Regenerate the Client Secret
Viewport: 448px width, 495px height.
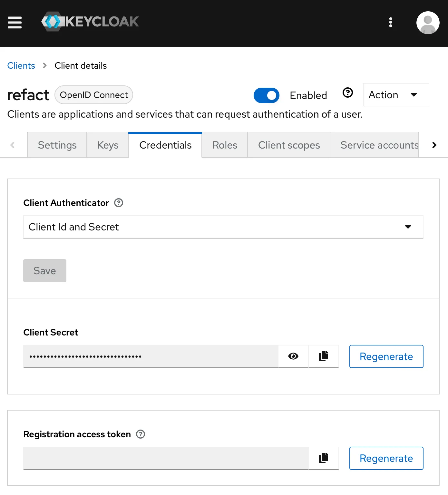tap(386, 356)
